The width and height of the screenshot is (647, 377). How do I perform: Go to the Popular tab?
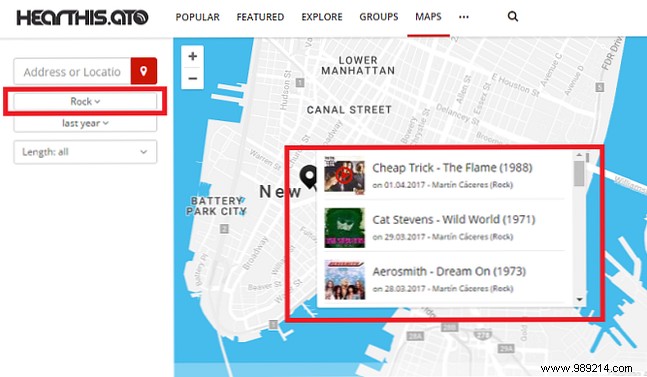198,17
